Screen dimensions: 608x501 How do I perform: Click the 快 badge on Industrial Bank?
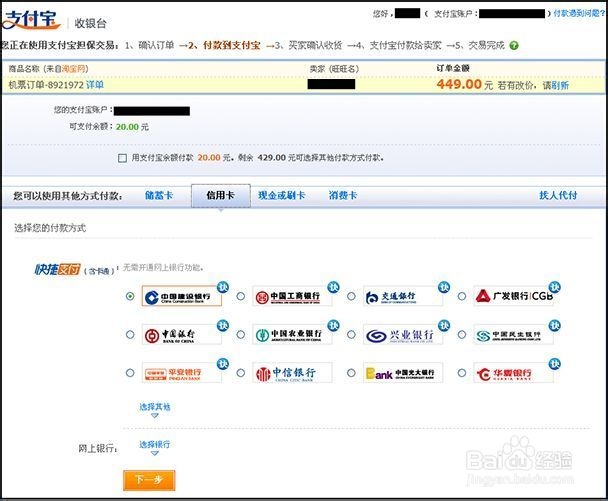point(444,325)
